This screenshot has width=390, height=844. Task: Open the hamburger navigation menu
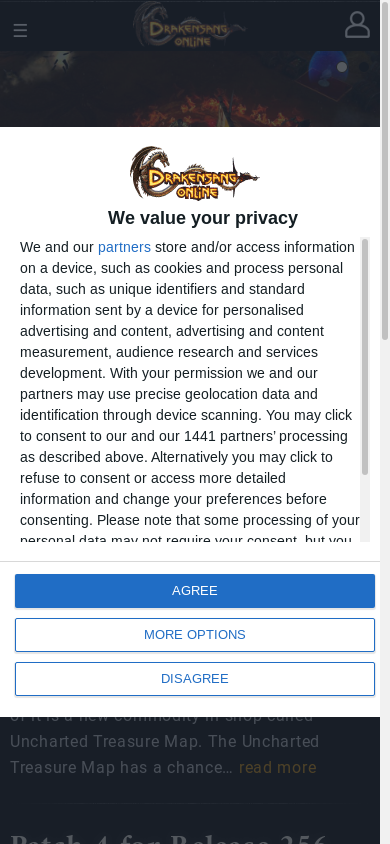coord(20,31)
